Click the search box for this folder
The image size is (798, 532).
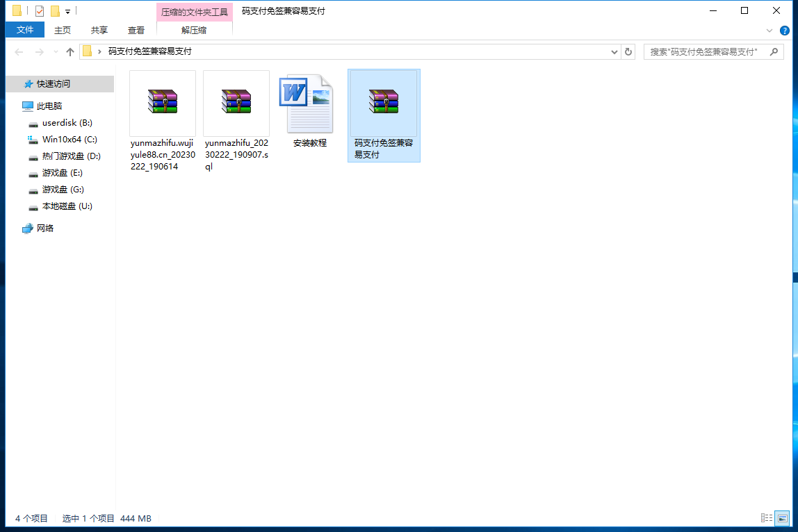point(708,52)
